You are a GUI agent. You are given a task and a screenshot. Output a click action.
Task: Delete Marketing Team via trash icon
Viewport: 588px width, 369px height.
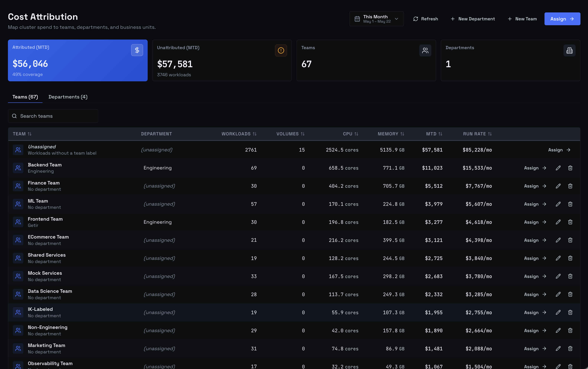[570, 348]
